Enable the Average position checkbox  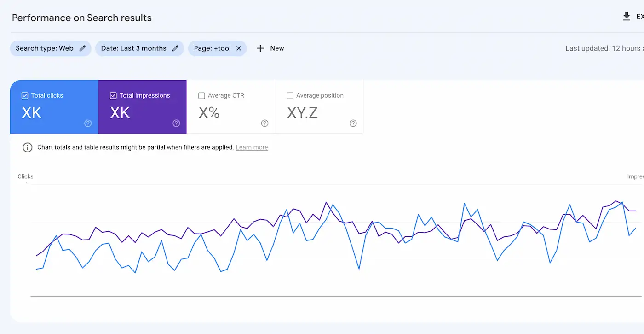[x=290, y=95]
